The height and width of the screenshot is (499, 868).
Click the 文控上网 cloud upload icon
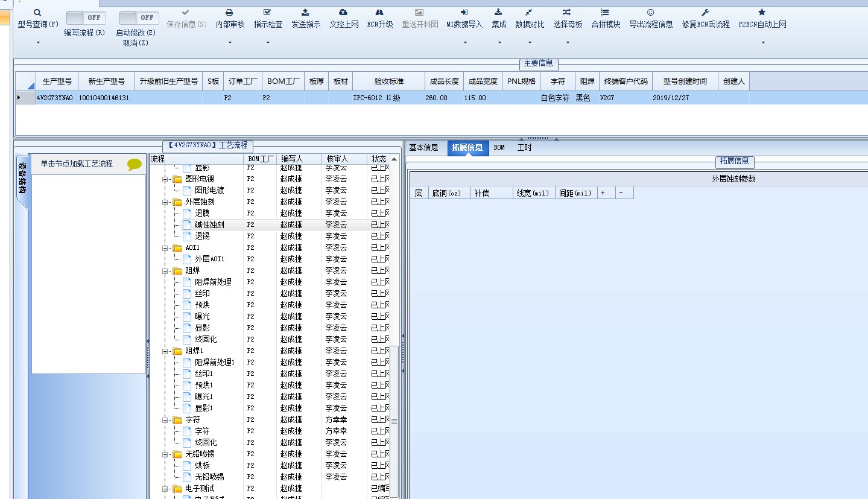[x=343, y=12]
